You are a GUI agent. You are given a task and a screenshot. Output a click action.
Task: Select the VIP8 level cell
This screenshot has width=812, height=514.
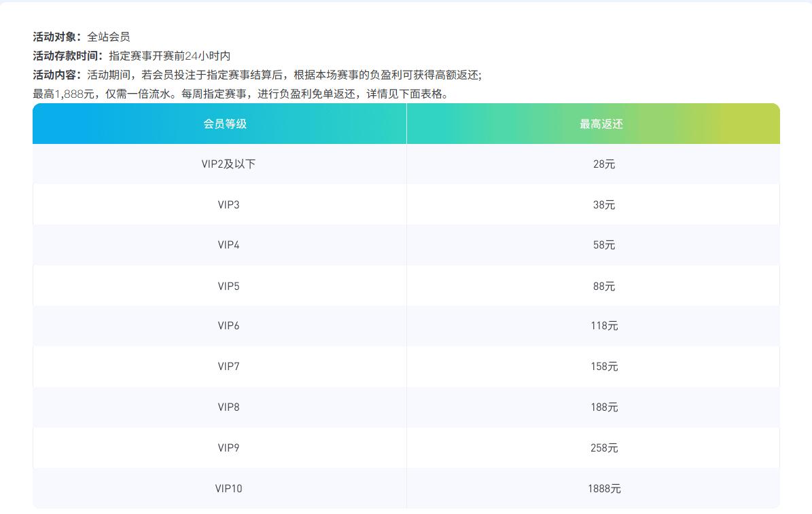[x=228, y=407]
